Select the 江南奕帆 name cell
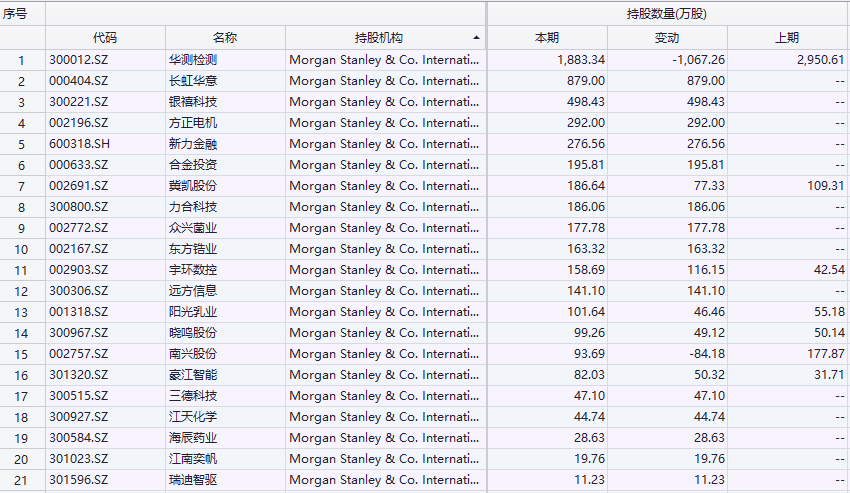This screenshot has height=493, width=850. point(193,459)
